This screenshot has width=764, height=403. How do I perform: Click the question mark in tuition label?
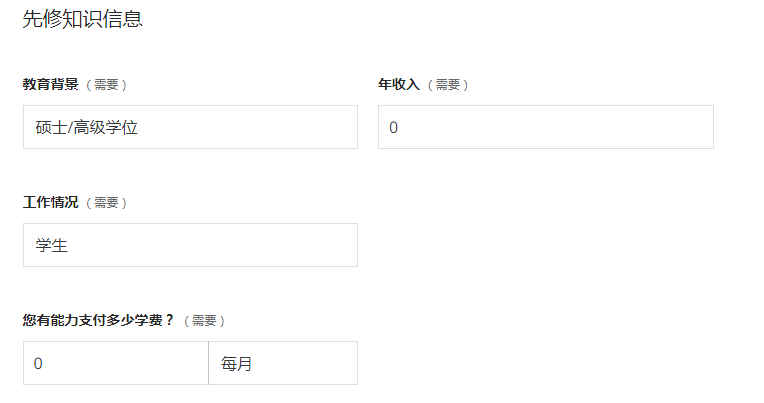[x=169, y=320]
